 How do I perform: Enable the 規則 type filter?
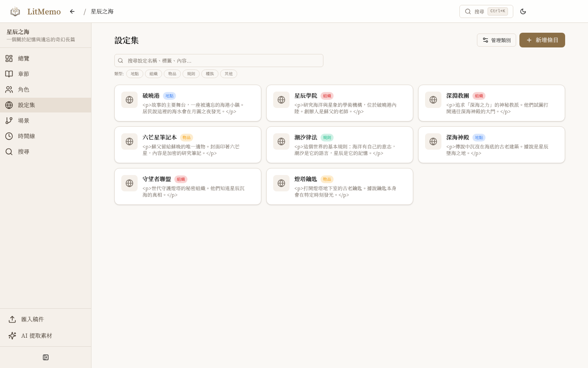pyautogui.click(x=191, y=74)
